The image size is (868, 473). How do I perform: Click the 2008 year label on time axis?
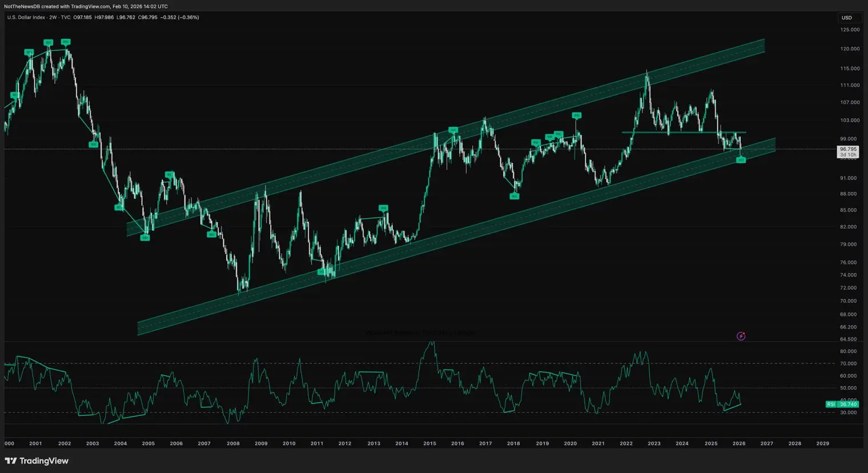click(233, 443)
